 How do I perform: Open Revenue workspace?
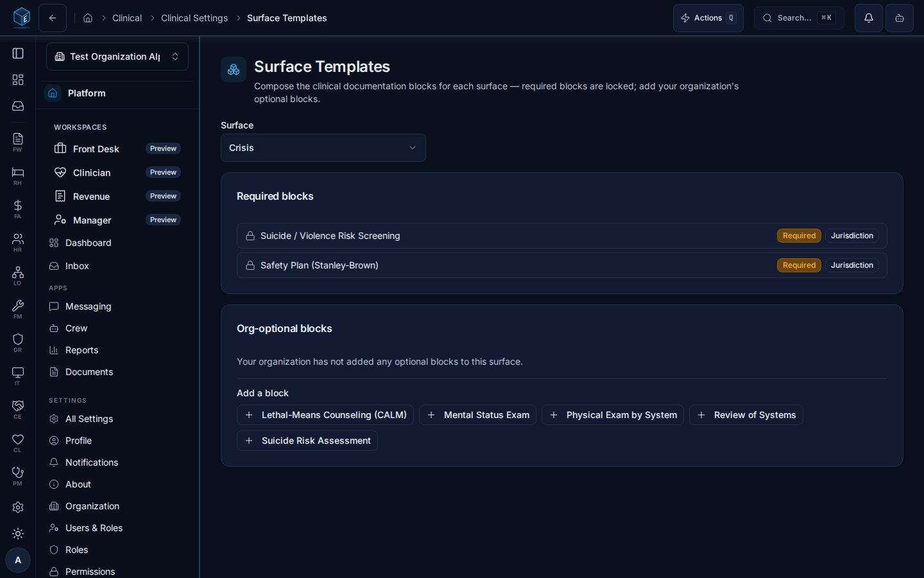[117, 196]
